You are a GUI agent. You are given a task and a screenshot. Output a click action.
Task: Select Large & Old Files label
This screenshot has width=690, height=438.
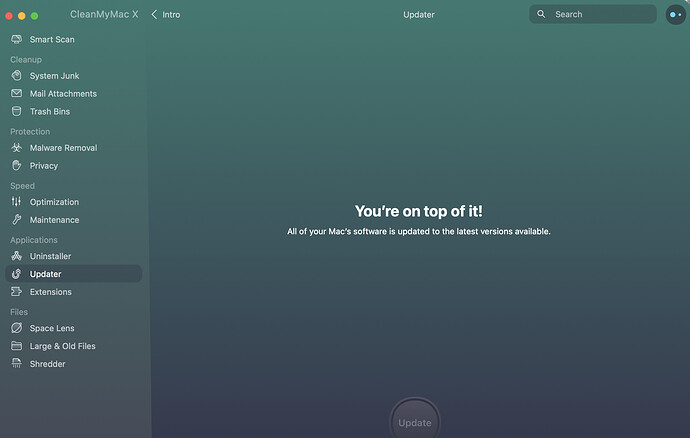62,346
